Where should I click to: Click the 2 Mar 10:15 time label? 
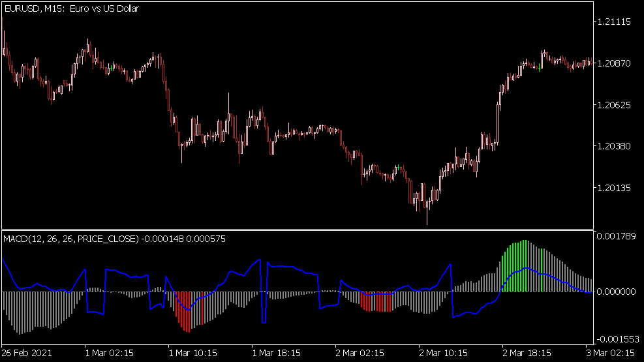[x=444, y=352]
